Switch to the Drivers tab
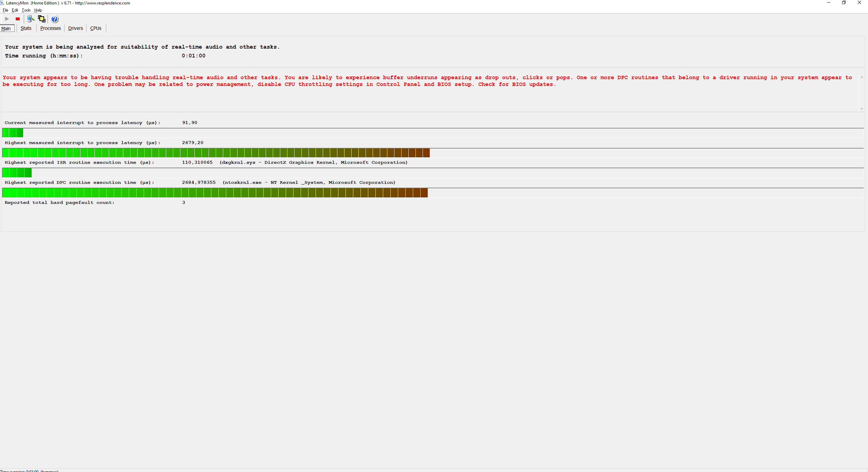Screen dimensions: 868x472 click(x=75, y=28)
